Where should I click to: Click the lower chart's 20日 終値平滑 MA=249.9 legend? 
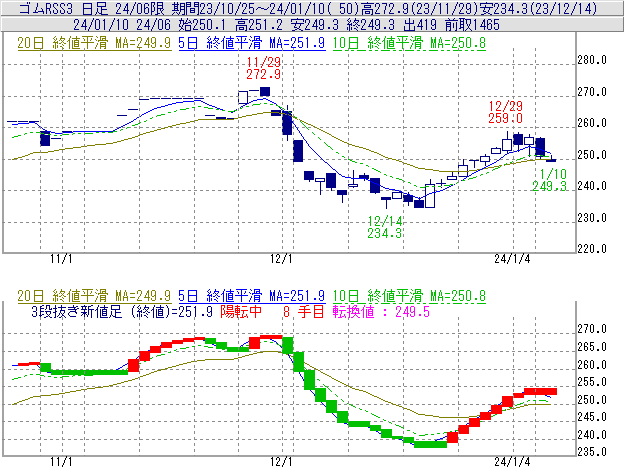94,296
